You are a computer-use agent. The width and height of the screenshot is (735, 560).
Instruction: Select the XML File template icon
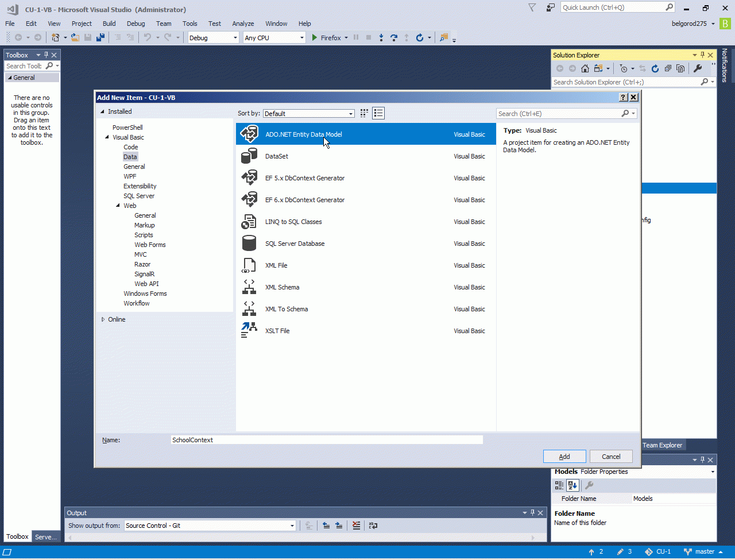(x=249, y=265)
